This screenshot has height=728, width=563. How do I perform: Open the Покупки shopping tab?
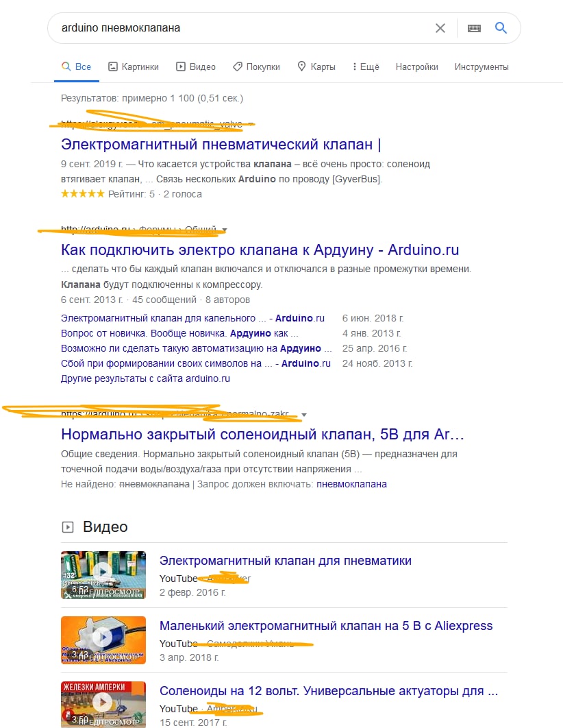[256, 67]
